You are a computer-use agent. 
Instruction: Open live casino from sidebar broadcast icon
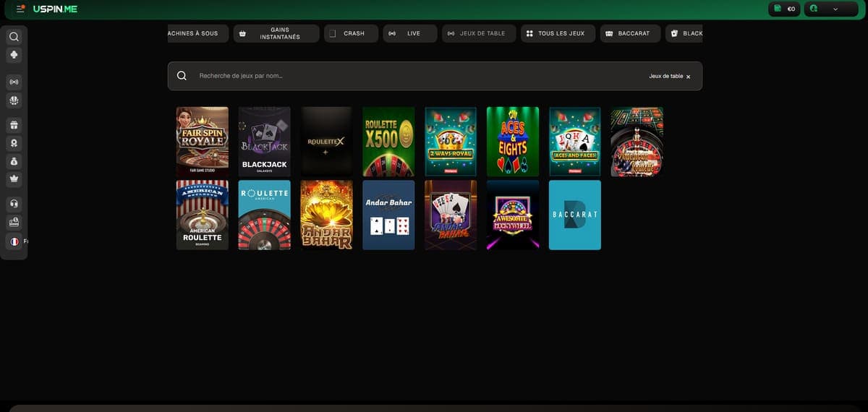click(x=14, y=82)
